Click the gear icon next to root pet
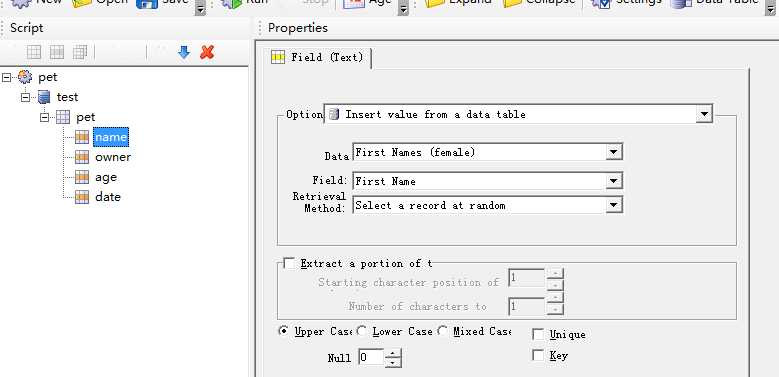This screenshot has height=377, width=779. click(25, 77)
